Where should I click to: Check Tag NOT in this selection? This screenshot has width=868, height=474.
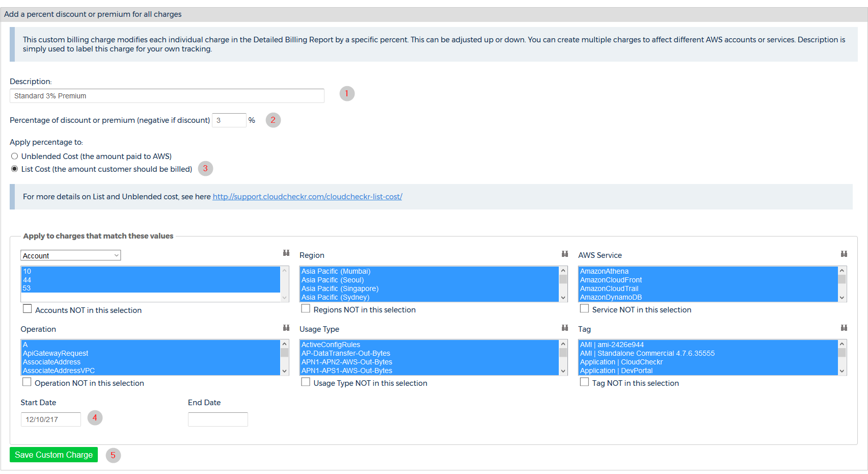584,382
